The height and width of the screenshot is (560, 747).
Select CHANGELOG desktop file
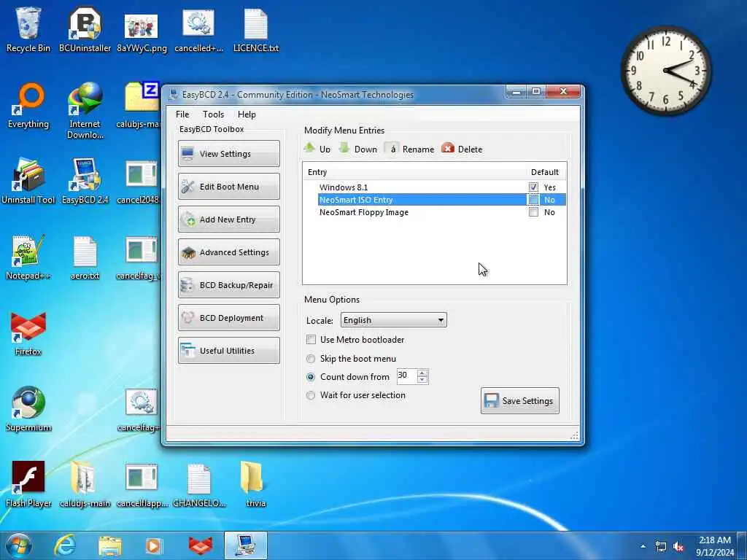click(x=198, y=485)
